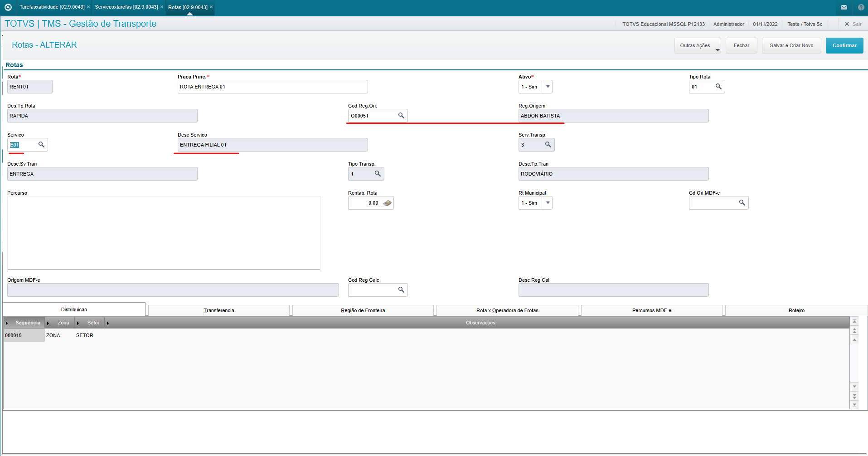The image size is (868, 456).
Task: Select the Percursos MDF-e tab
Action: tap(652, 310)
